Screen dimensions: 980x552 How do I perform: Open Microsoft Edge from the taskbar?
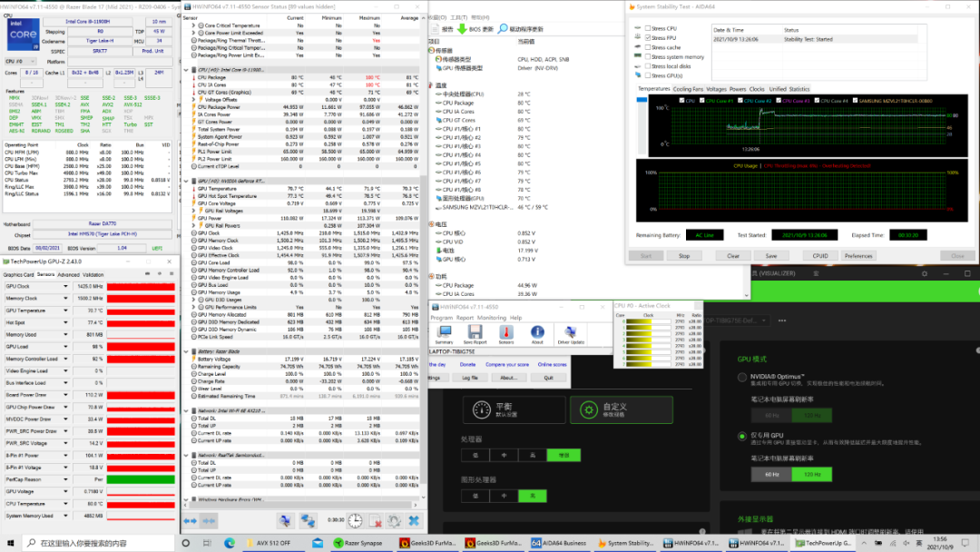229,543
